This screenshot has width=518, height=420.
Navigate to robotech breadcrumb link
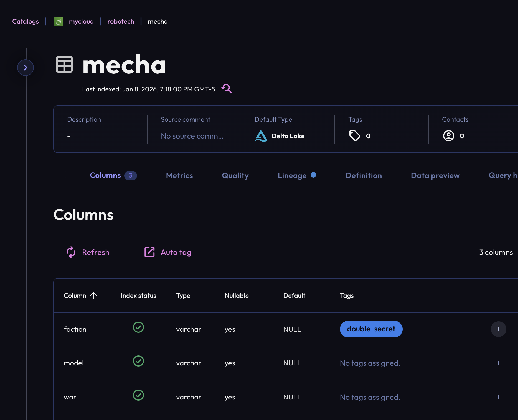click(121, 21)
